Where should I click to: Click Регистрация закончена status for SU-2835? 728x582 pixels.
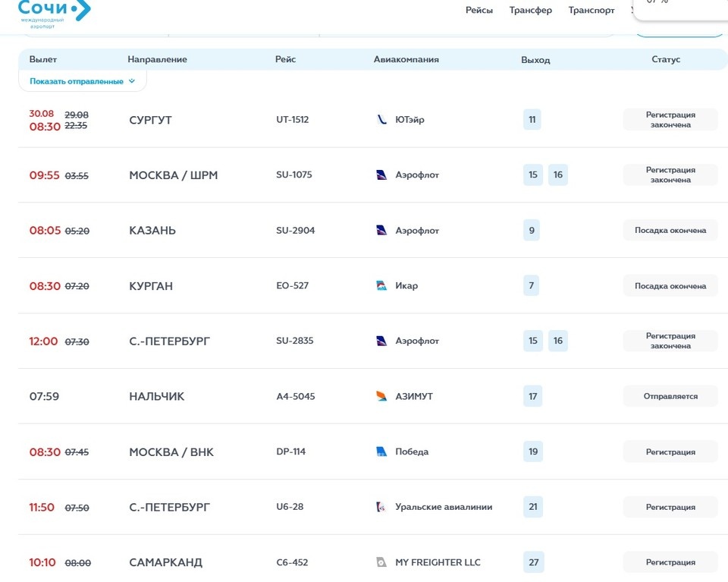670,341
